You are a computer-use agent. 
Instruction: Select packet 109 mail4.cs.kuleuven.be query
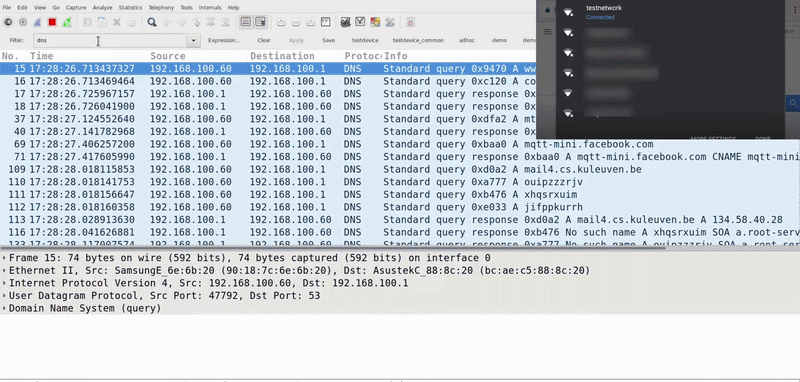click(x=400, y=169)
